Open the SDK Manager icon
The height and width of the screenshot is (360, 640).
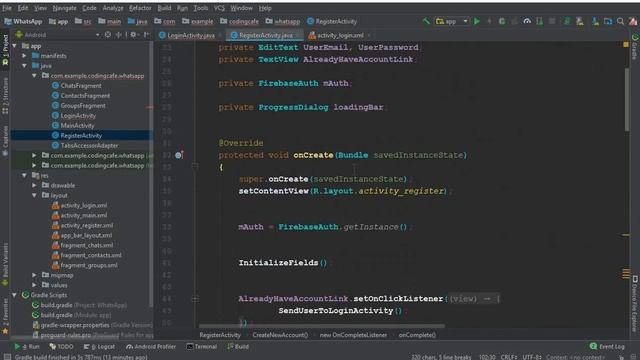(x=596, y=21)
